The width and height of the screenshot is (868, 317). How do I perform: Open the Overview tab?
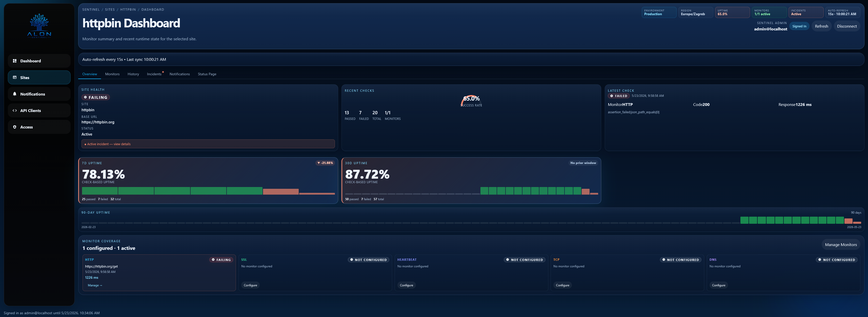(90, 74)
